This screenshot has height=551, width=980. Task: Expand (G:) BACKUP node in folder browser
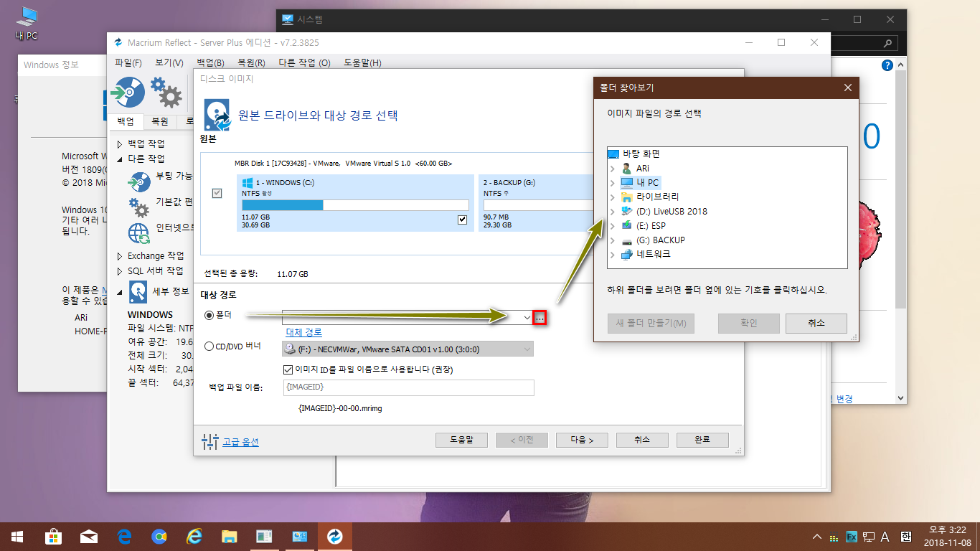(x=612, y=240)
